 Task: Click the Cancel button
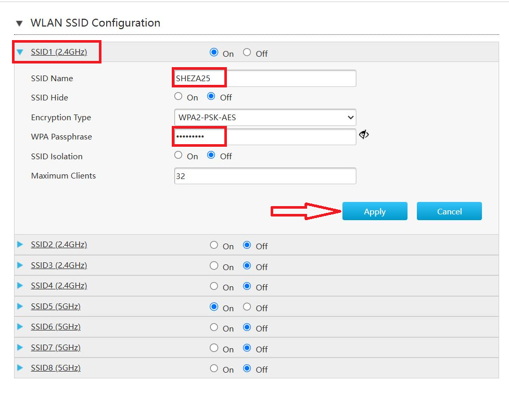click(449, 211)
